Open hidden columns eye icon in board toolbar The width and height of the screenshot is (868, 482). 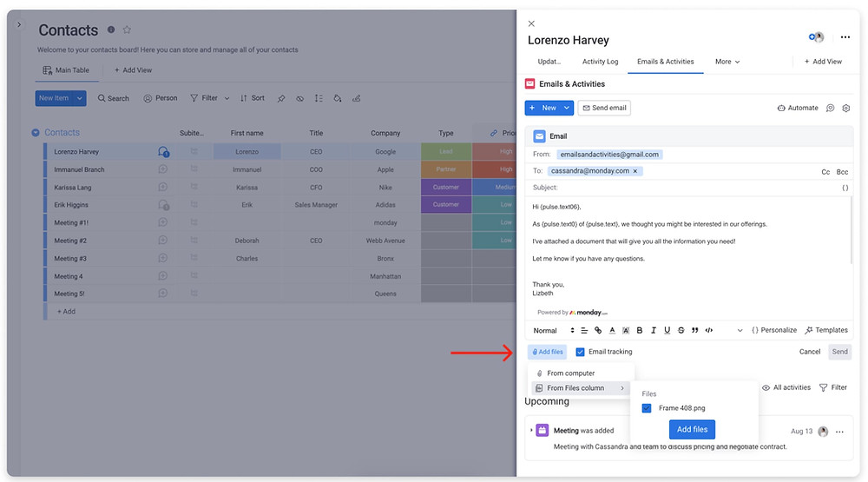coord(299,98)
